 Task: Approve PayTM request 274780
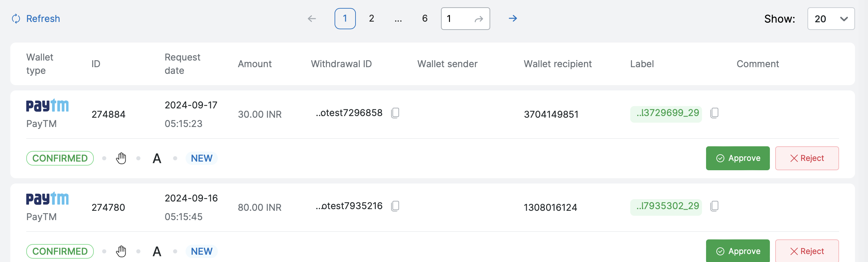[737, 251]
